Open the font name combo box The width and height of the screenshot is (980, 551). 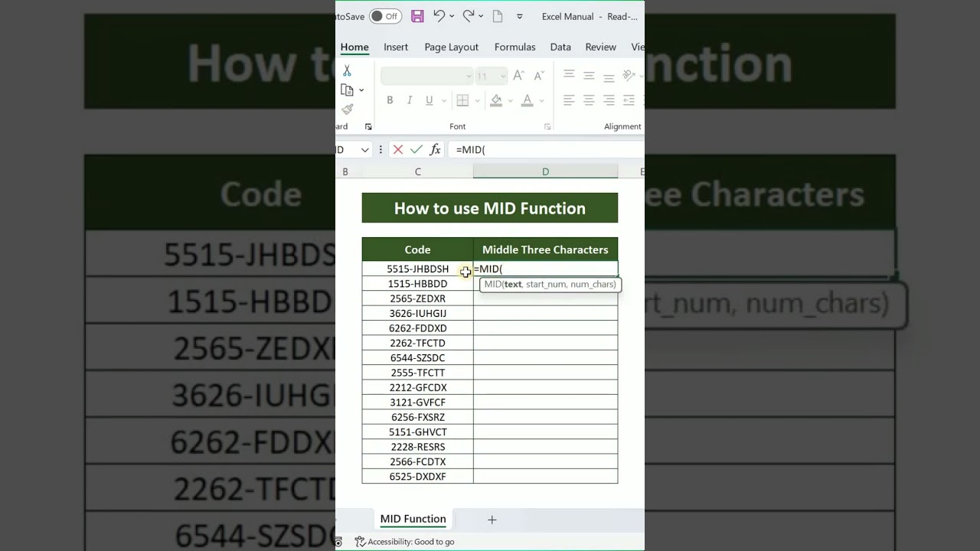427,76
